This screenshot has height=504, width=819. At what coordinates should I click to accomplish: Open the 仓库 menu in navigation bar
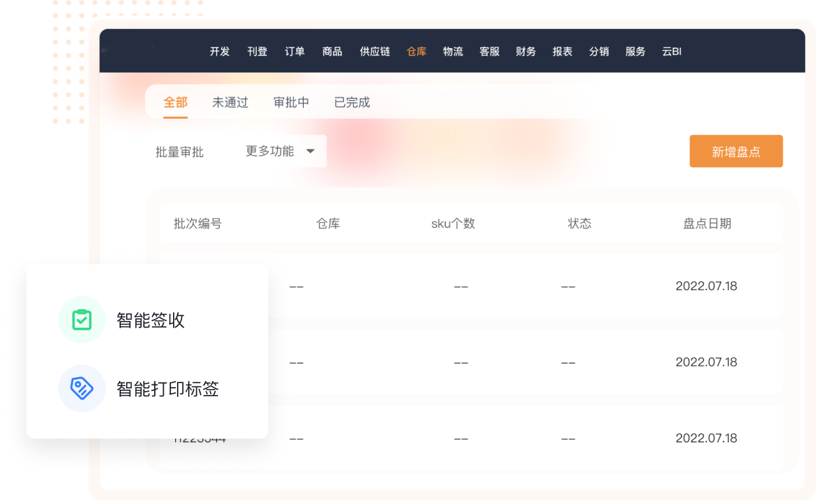click(417, 52)
